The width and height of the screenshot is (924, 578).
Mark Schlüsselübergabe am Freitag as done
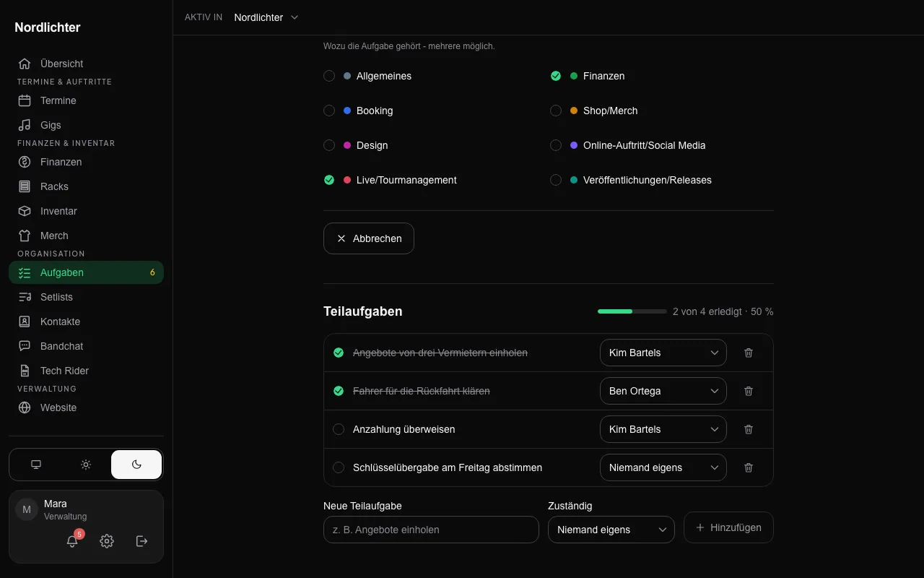tap(339, 467)
